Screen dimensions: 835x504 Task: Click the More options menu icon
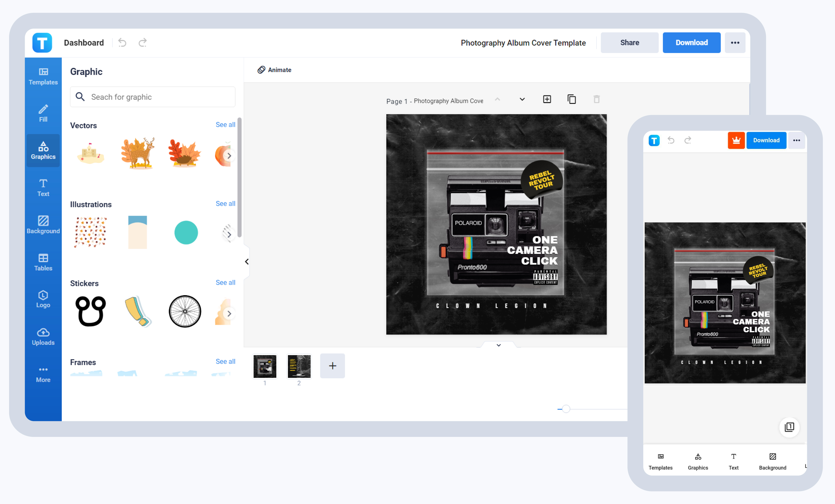(x=735, y=42)
